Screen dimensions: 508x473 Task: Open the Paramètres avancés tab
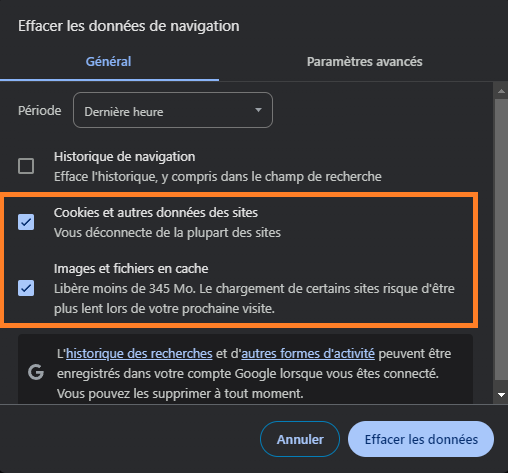click(364, 62)
